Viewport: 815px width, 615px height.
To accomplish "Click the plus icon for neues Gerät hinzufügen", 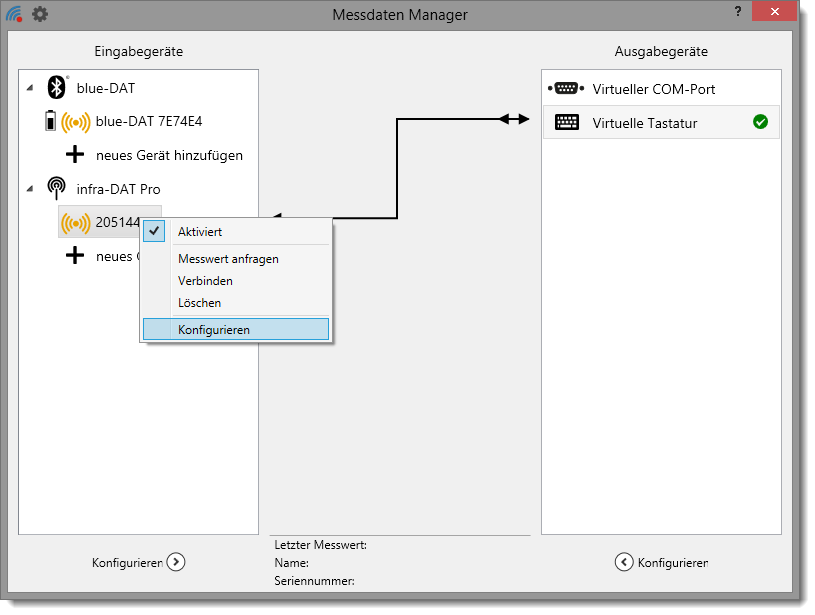I will click(x=75, y=155).
